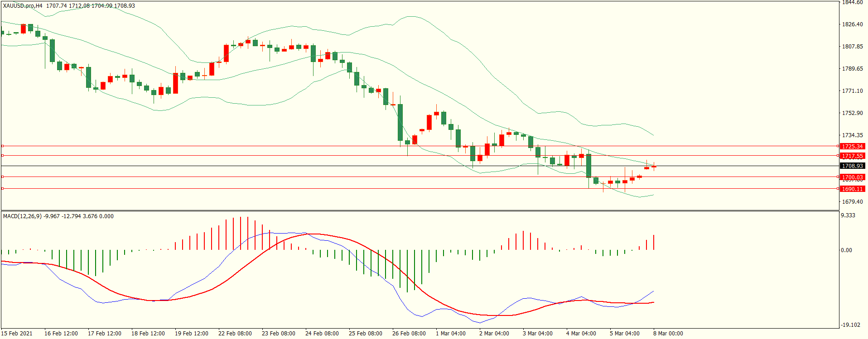The image size is (868, 339).
Task: Select the 26 Feb 08:00 time axis label
Action: [x=409, y=334]
